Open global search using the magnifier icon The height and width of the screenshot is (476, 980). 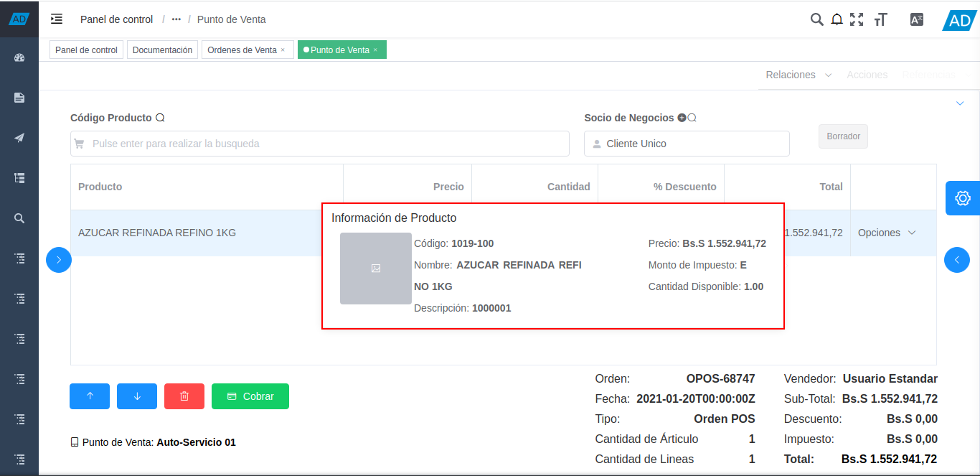tap(816, 19)
